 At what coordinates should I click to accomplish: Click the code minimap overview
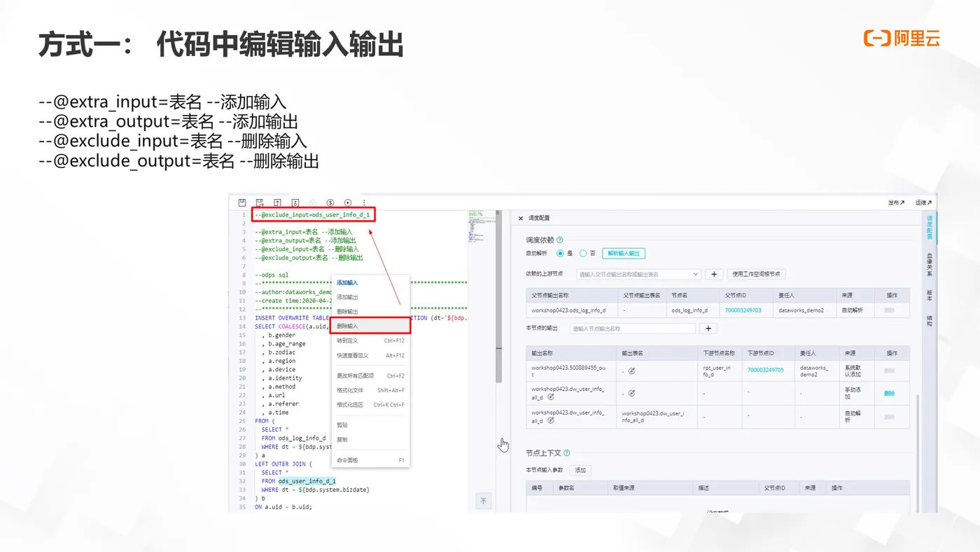[481, 226]
